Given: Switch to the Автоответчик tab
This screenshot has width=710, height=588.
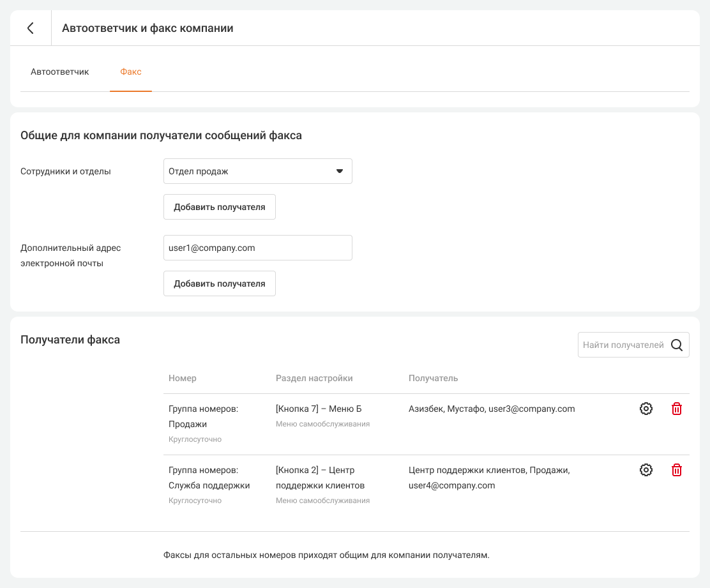Looking at the screenshot, I should tap(60, 72).
